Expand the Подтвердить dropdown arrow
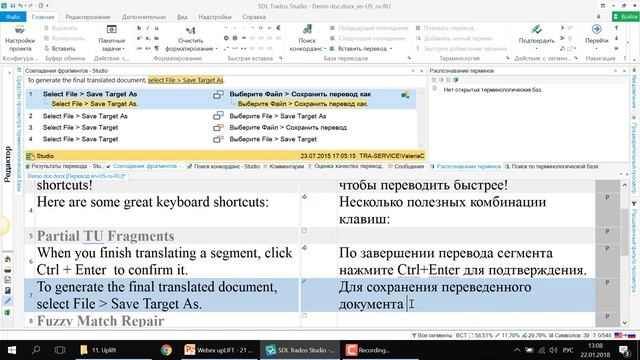 [x=536, y=49]
